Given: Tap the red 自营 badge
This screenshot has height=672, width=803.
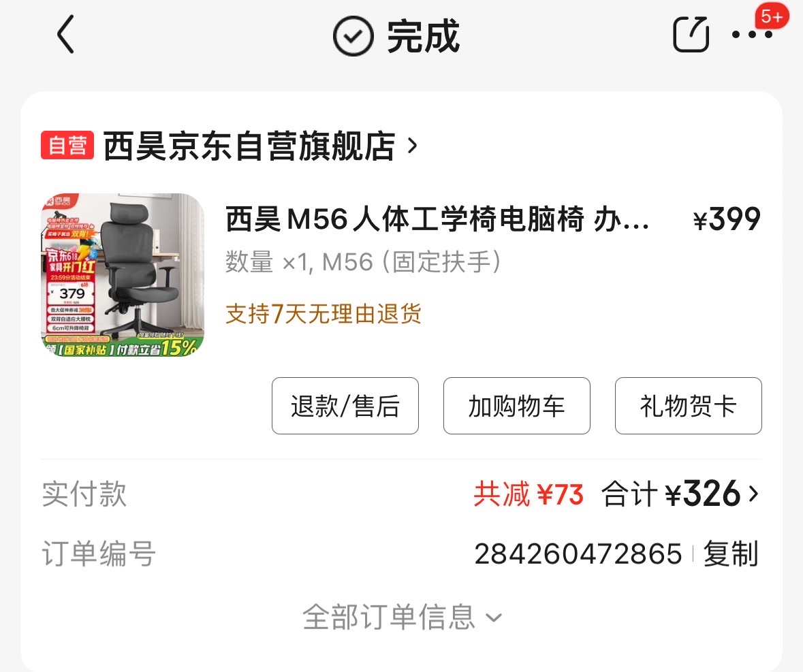Looking at the screenshot, I should tap(67, 145).
